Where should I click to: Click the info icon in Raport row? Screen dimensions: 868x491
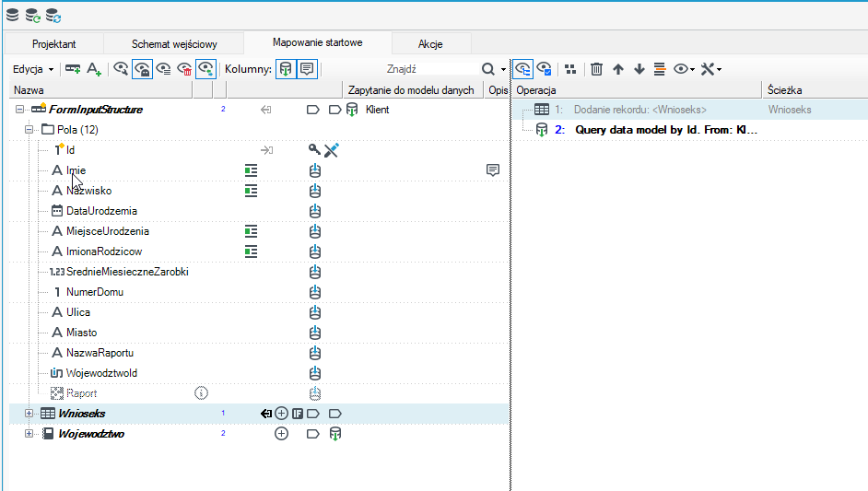(201, 393)
